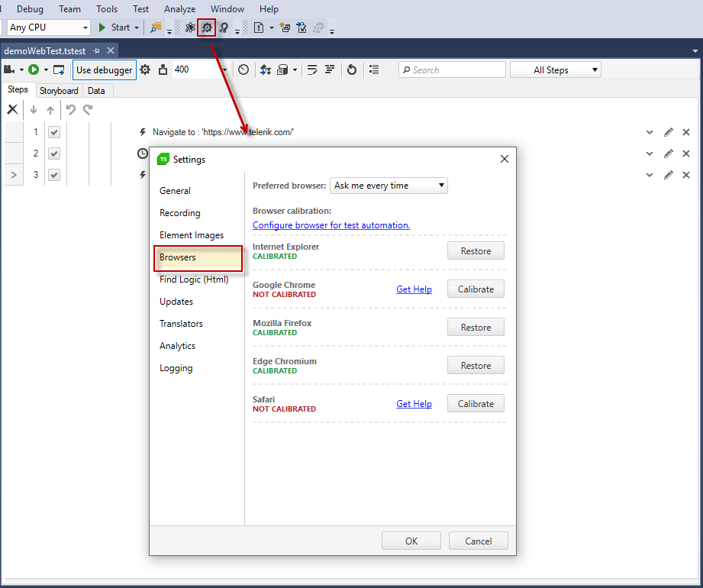Image resolution: width=703 pixels, height=588 pixels.
Task: Confirm settings with OK button
Action: 411,541
